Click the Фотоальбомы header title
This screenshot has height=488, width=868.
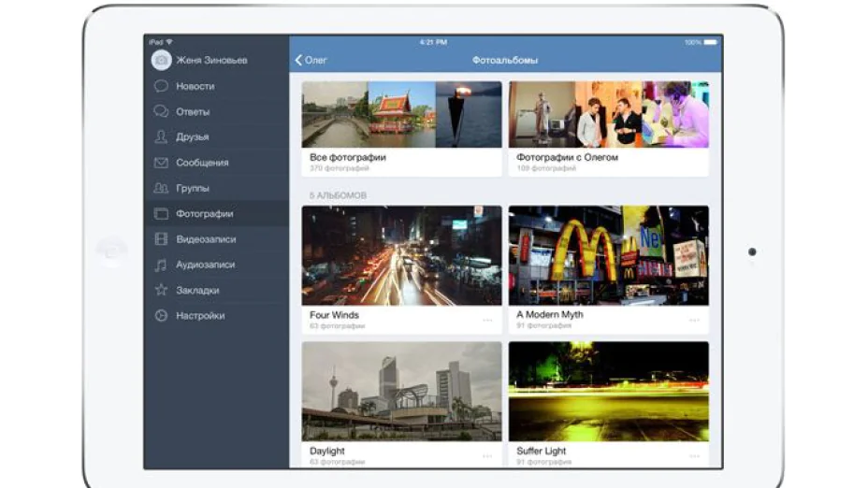(505, 61)
